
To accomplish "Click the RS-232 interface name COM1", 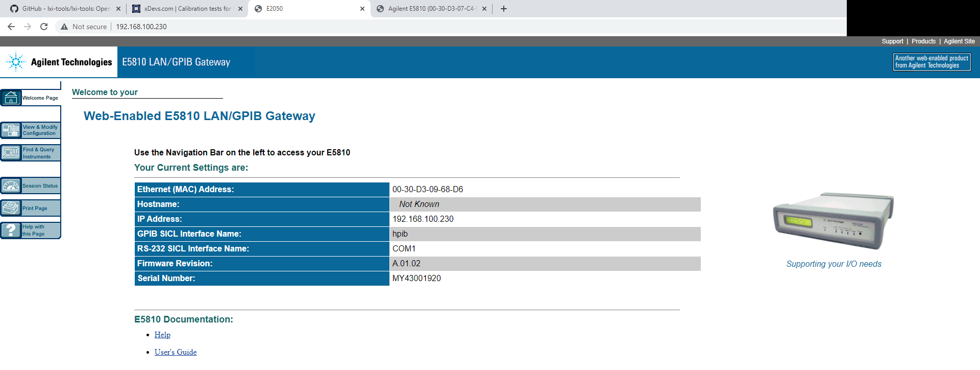I will click(404, 248).
